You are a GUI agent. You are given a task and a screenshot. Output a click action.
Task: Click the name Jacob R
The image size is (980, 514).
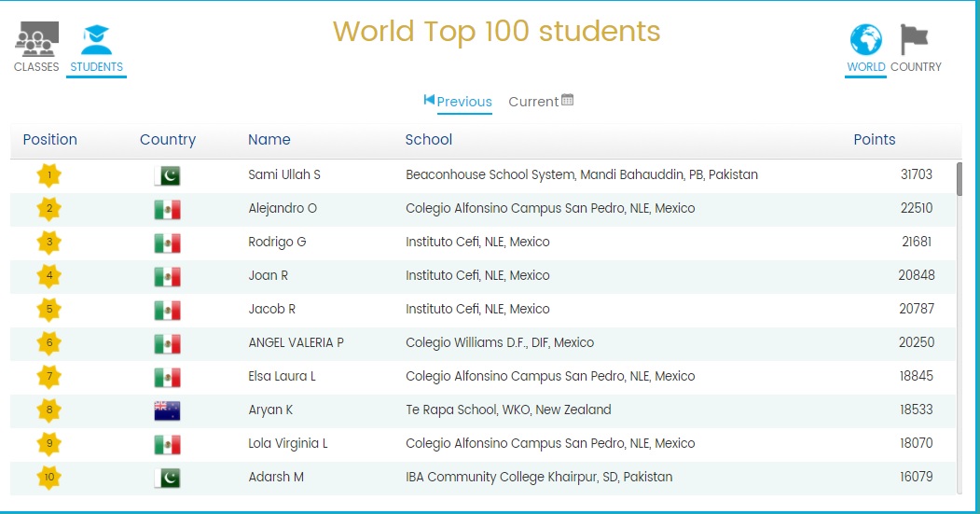(x=272, y=309)
